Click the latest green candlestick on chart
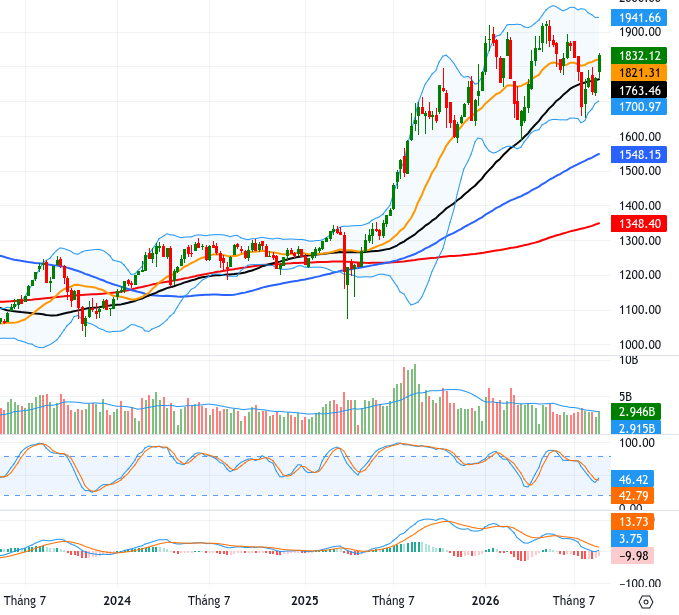Viewport: 679px width, 615px height. click(600, 63)
